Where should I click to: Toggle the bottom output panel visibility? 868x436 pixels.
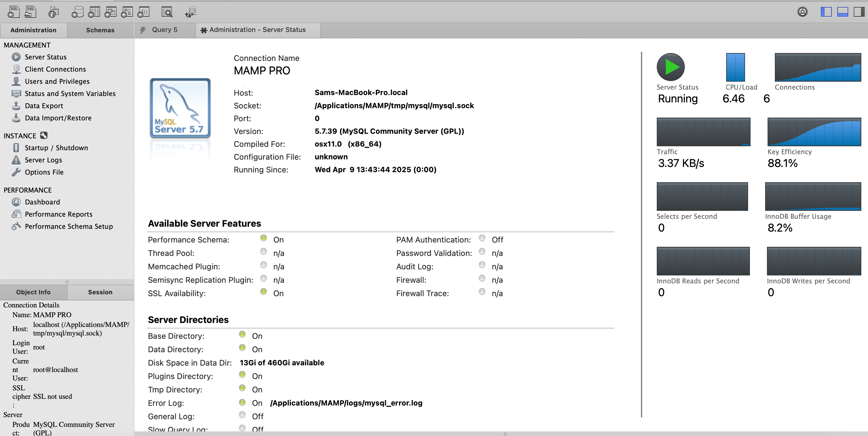click(842, 12)
